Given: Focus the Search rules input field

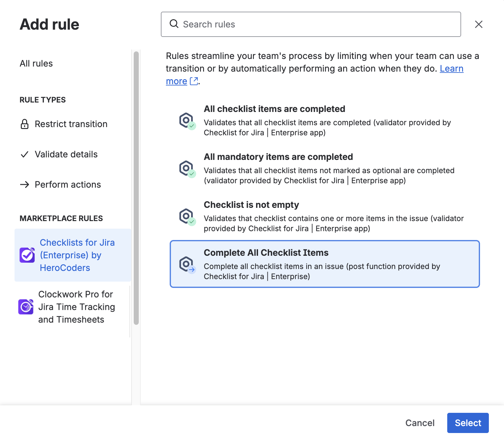Looking at the screenshot, I should pyautogui.click(x=315, y=24).
